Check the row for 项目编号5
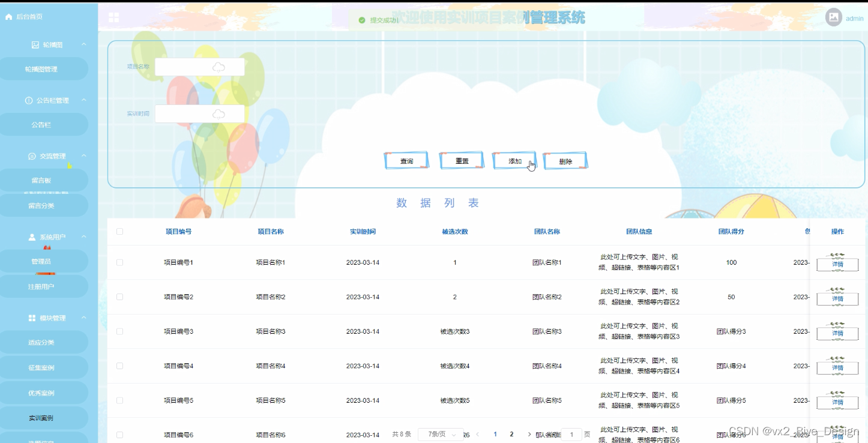 (119, 400)
